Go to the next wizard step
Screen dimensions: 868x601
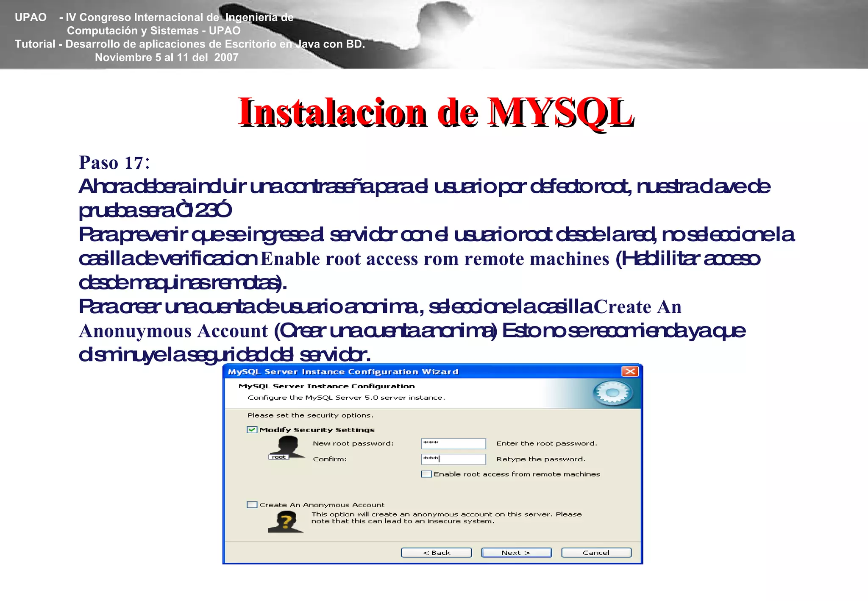(516, 553)
